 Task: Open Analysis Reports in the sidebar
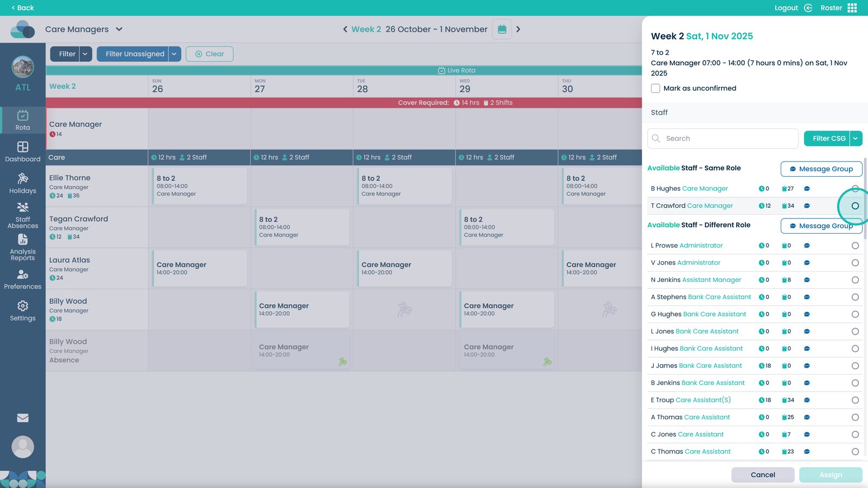(x=23, y=247)
